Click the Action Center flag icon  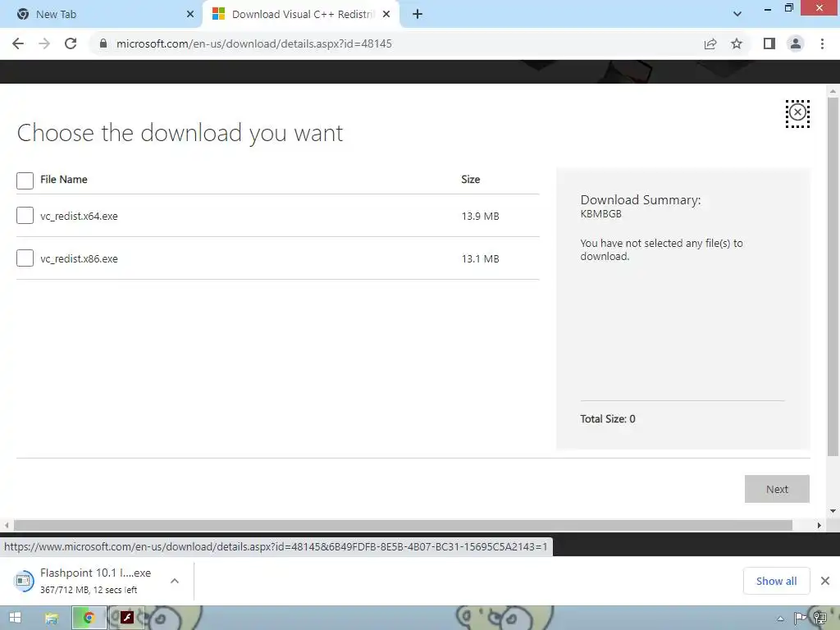tap(800, 619)
